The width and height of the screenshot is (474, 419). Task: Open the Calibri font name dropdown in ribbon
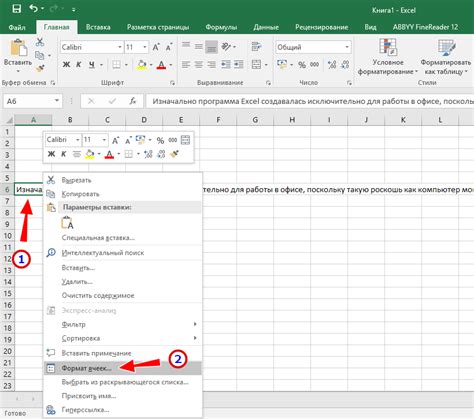click(120, 47)
